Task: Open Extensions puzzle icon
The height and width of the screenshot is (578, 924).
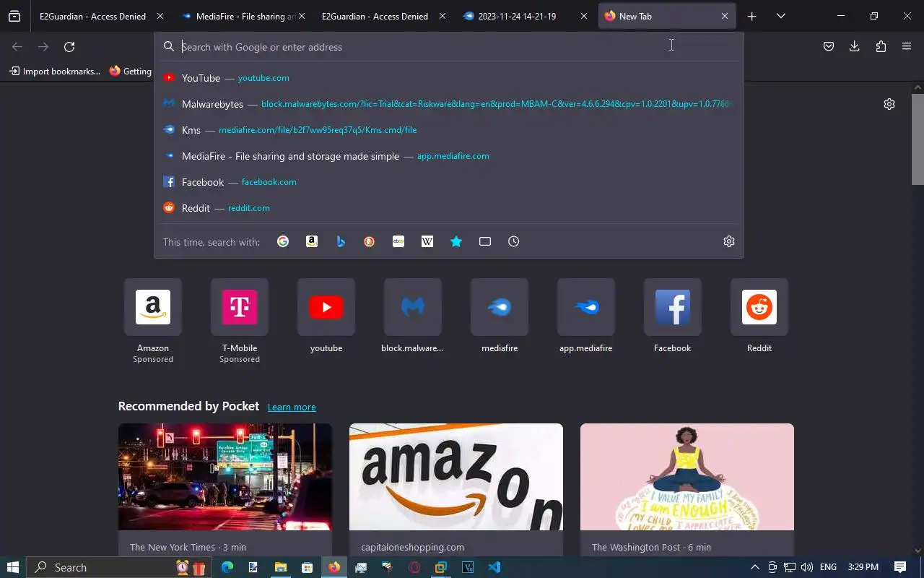Action: click(x=881, y=47)
